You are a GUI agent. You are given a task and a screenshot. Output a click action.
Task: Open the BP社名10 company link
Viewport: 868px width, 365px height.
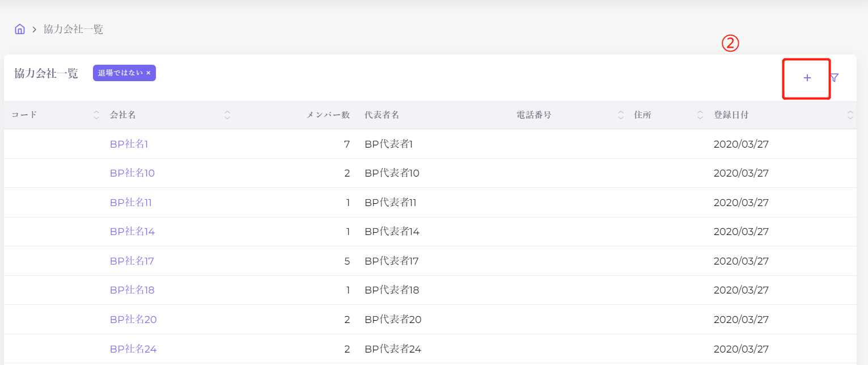(132, 173)
